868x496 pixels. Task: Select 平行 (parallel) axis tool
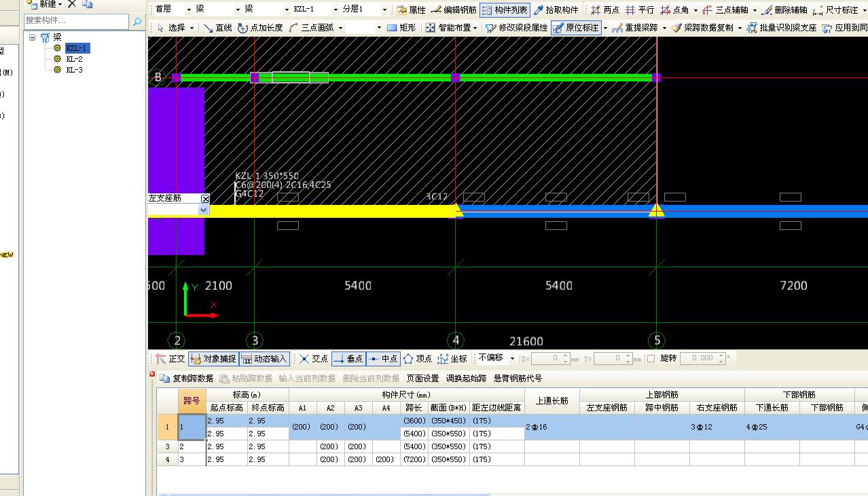click(640, 10)
